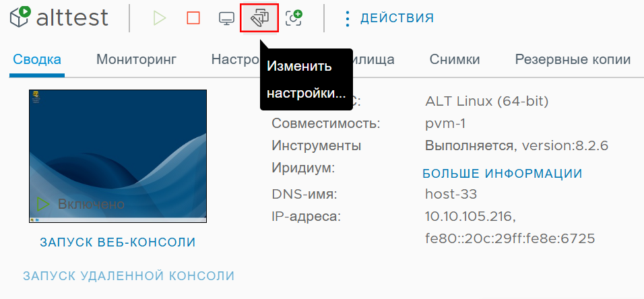Click the host-33 DNS name

pyautogui.click(x=451, y=193)
